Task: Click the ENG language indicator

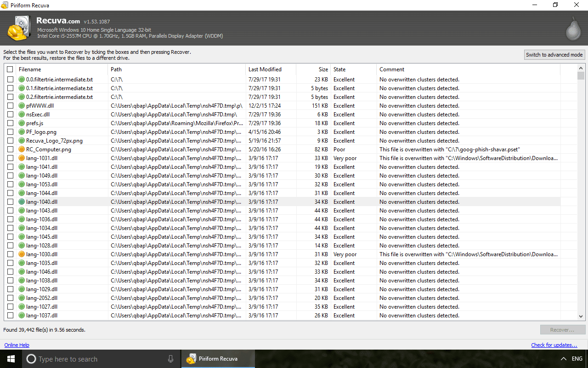Action: [x=577, y=359]
